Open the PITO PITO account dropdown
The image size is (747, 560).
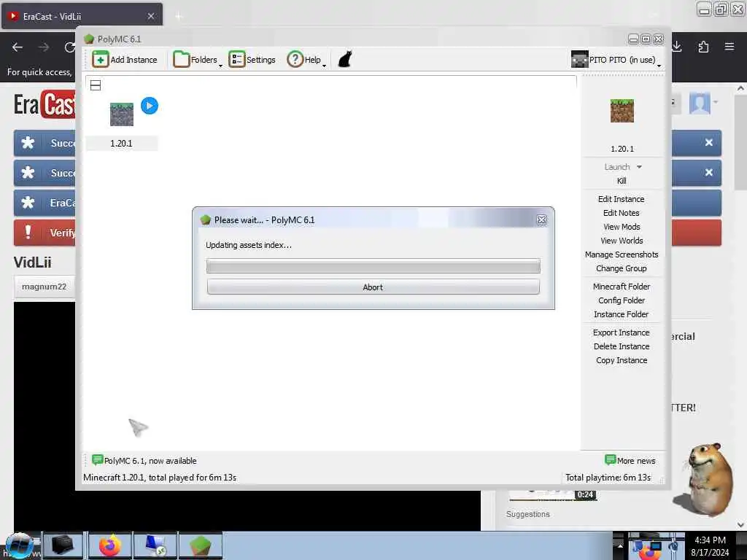(x=616, y=60)
